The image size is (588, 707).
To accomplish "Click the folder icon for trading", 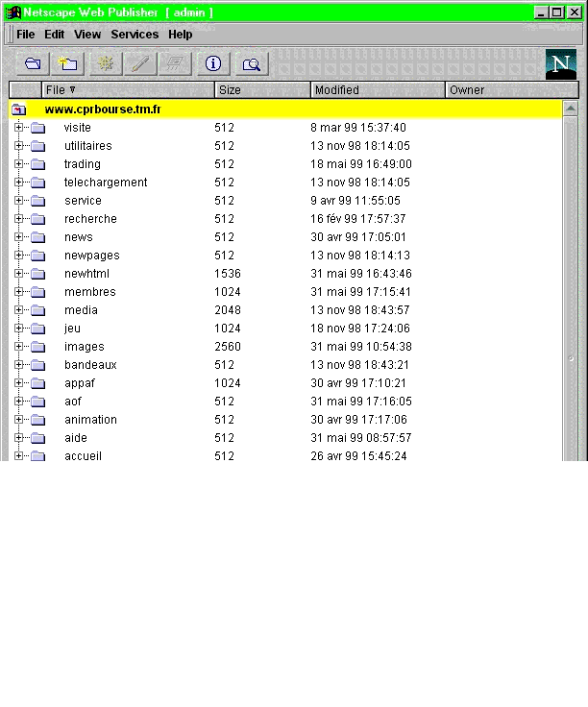I will pos(37,164).
